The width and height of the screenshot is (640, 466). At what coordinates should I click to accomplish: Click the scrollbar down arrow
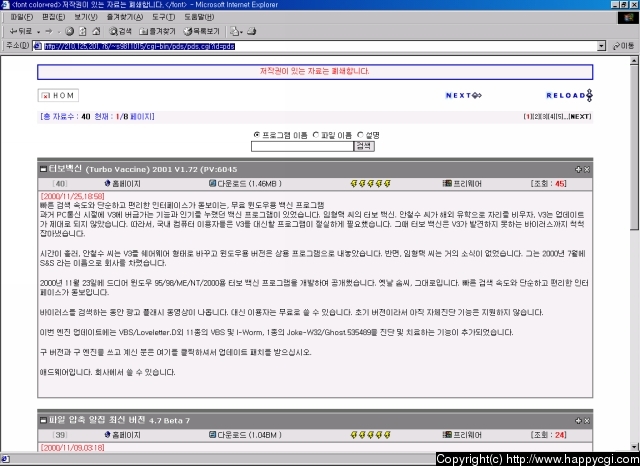tap(634, 446)
